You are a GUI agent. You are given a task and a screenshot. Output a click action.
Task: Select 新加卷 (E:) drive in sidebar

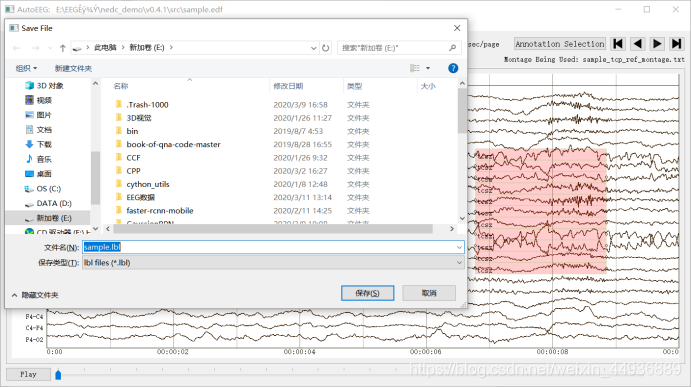48,218
